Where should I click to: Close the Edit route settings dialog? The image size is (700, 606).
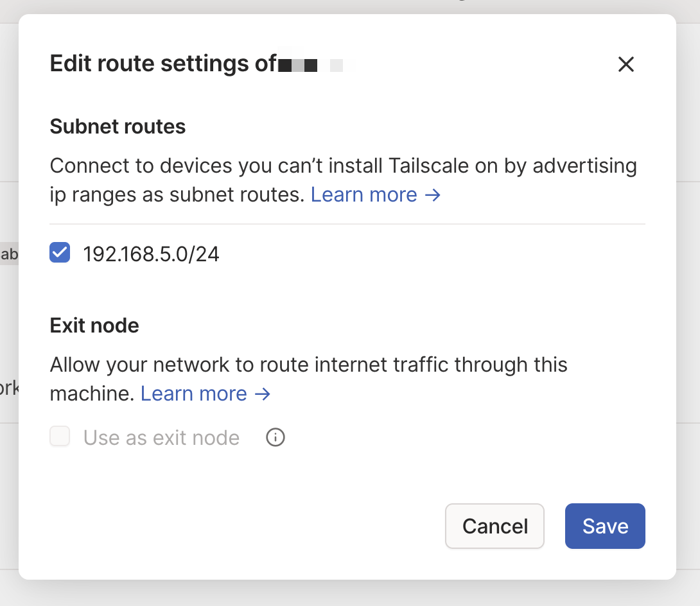click(626, 64)
